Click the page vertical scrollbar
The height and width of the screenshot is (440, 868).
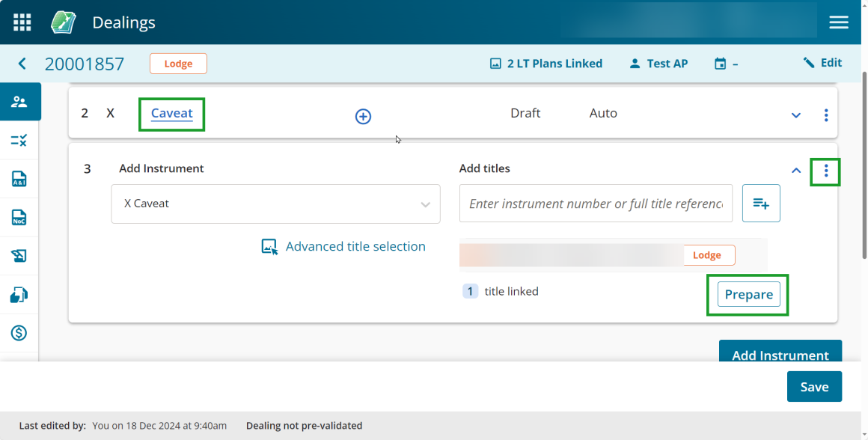coord(864,166)
